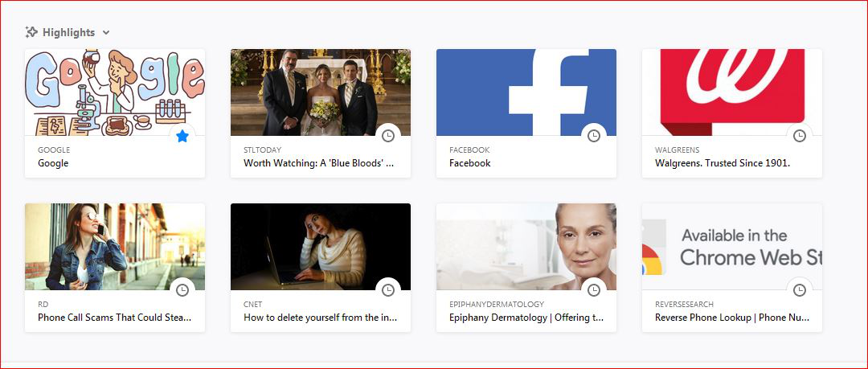This screenshot has width=868, height=369.
Task: Open 'Walgreens. Trusted Since 1901.' title
Action: click(x=723, y=163)
